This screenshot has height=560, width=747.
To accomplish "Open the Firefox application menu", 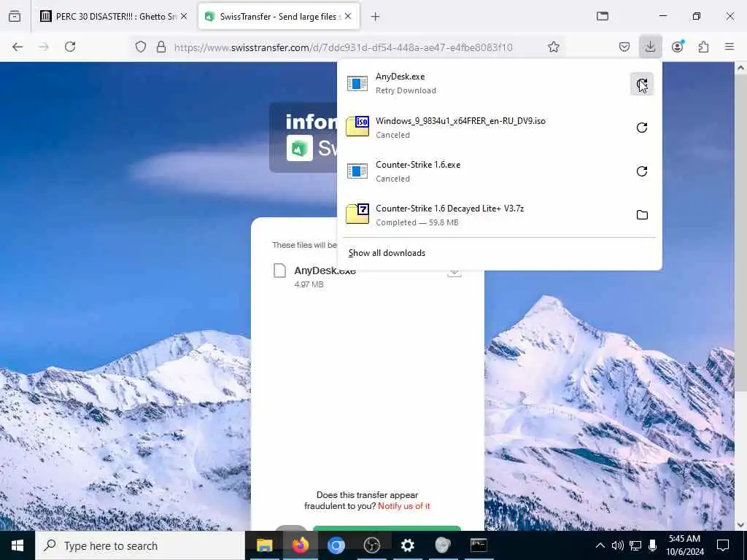I will [x=729, y=47].
